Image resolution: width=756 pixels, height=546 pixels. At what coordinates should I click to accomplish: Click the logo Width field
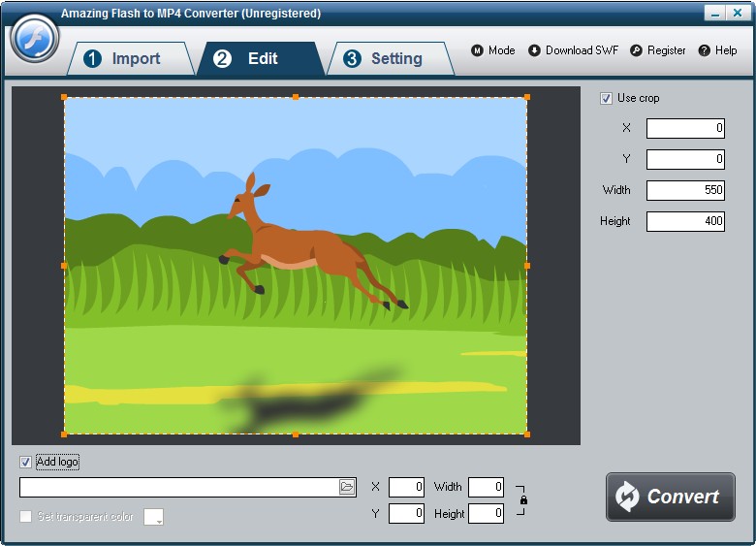(486, 487)
